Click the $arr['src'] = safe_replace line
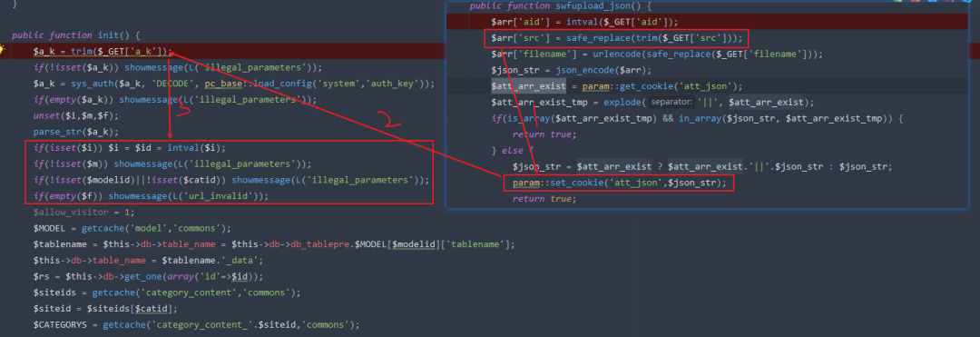Screen dimensions: 980x337 click(x=616, y=38)
